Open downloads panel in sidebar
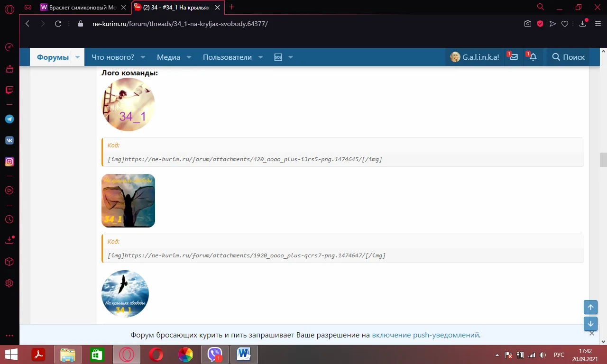607x364 pixels. tap(9, 240)
